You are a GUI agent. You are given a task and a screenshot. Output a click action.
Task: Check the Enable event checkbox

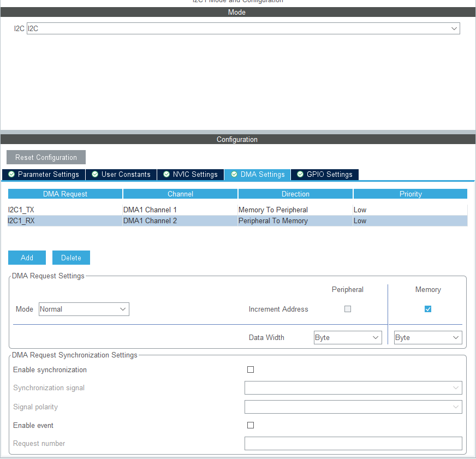pos(251,425)
